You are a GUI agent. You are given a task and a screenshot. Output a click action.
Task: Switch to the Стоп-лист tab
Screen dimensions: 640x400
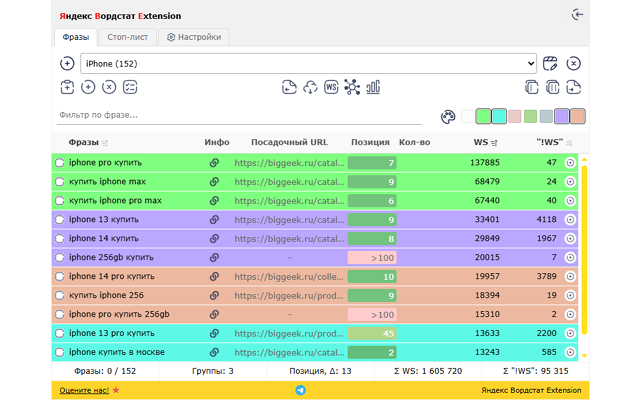point(128,37)
